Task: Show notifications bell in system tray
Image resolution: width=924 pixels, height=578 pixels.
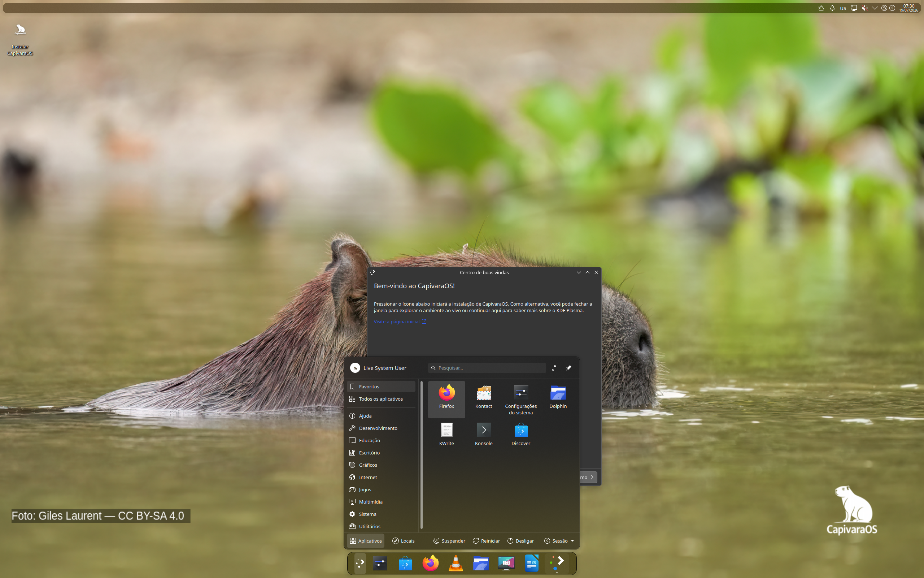Action: pyautogui.click(x=832, y=8)
